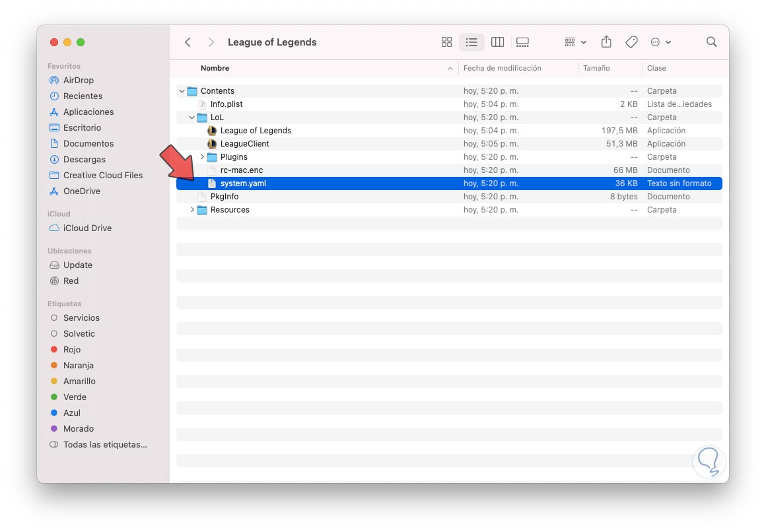Image resolution: width=766 pixels, height=532 pixels.
Task: Click the 2 KB size cell
Action: point(629,104)
